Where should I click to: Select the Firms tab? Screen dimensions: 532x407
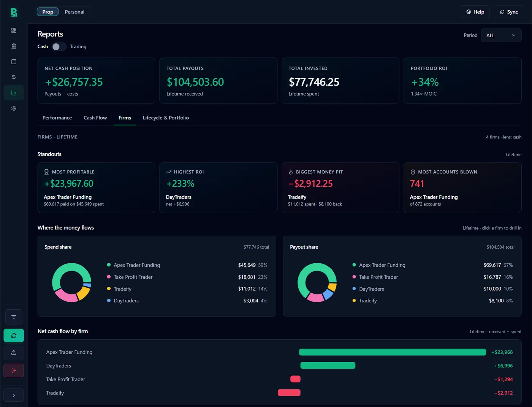[125, 118]
